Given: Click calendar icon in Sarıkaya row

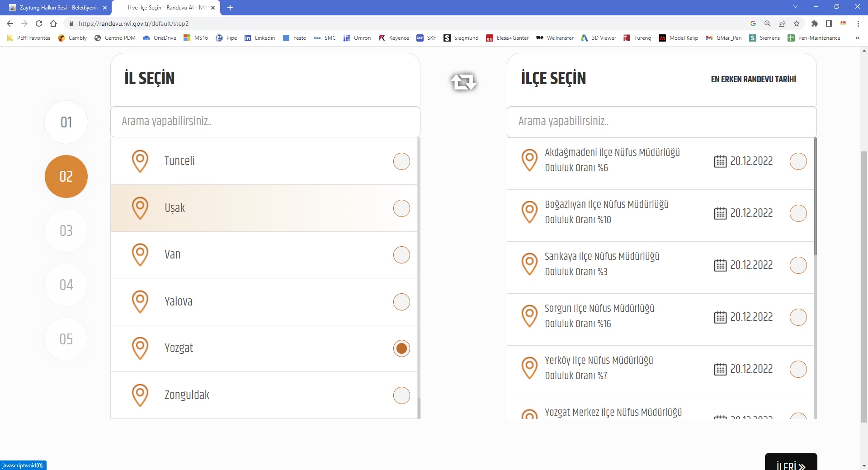Looking at the screenshot, I should [x=720, y=265].
